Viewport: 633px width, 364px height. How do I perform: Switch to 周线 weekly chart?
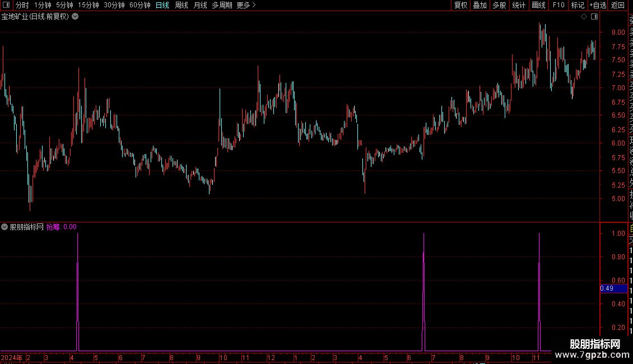coord(181,5)
